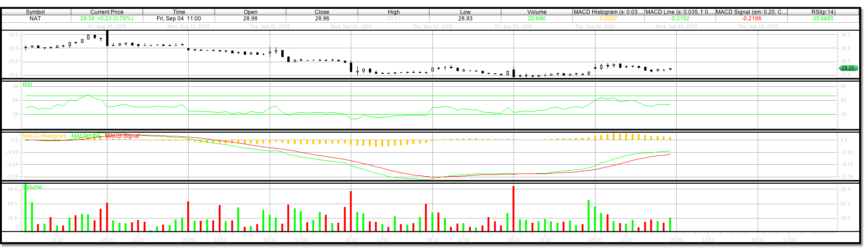Select the Volume column header
The image size is (868, 251).
[537, 12]
